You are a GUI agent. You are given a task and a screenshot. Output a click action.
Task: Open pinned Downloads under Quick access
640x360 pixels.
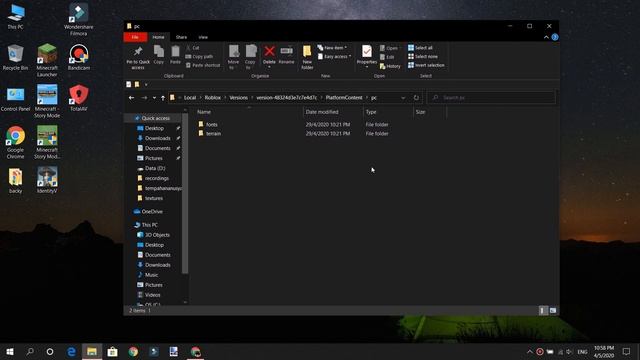(x=158, y=138)
